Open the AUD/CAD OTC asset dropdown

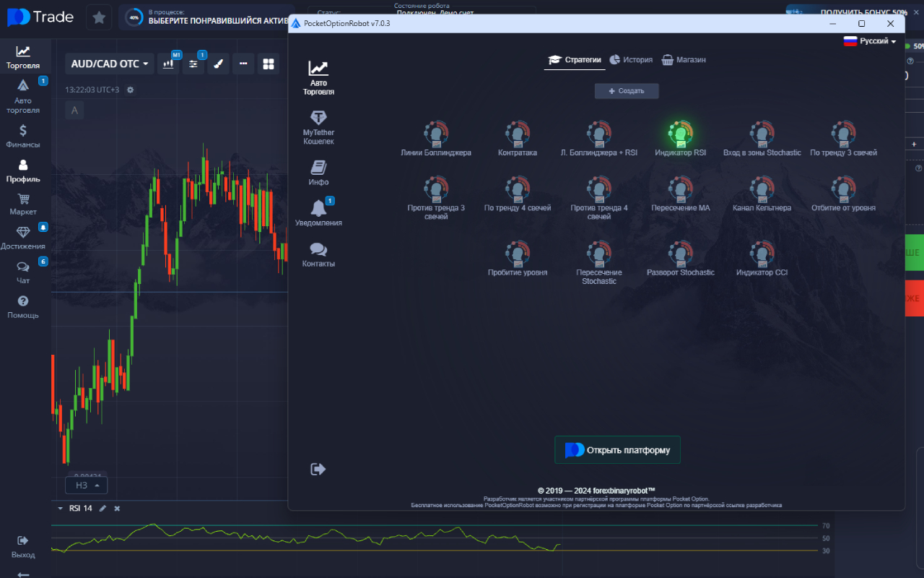click(x=110, y=64)
